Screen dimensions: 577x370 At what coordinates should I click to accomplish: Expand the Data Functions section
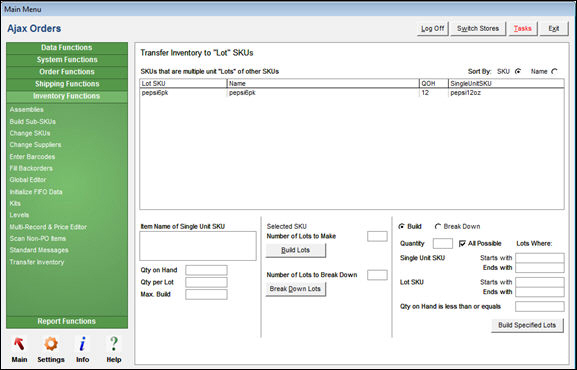pyautogui.click(x=67, y=47)
